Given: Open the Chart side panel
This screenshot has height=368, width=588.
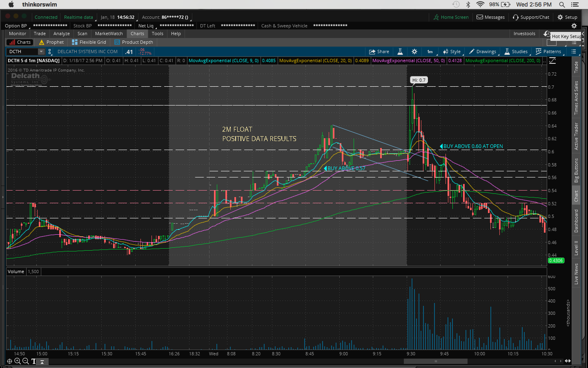Looking at the screenshot, I should tap(576, 196).
